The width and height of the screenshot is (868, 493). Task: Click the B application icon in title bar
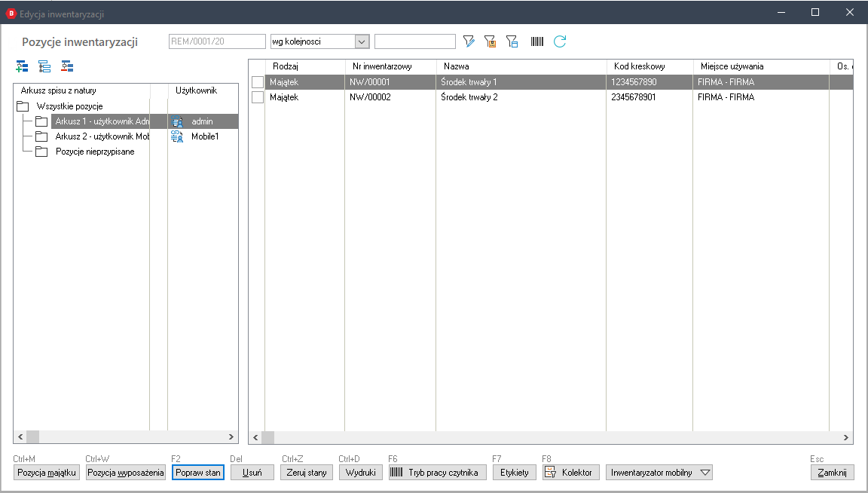click(11, 14)
